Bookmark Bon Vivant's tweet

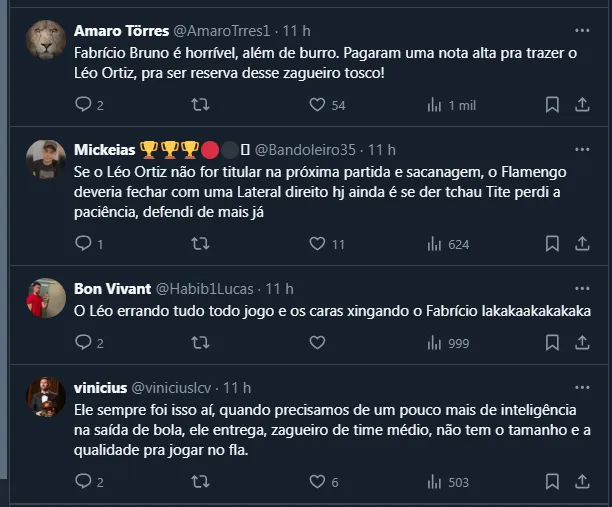(x=552, y=343)
